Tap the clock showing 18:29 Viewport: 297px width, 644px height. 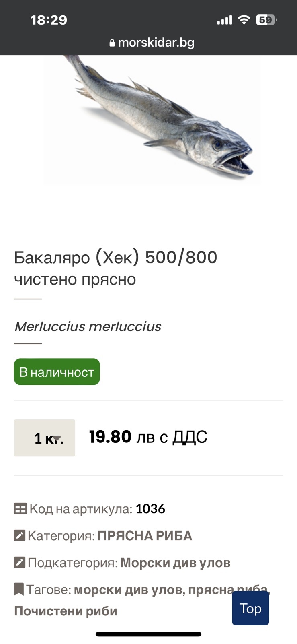pos(49,20)
